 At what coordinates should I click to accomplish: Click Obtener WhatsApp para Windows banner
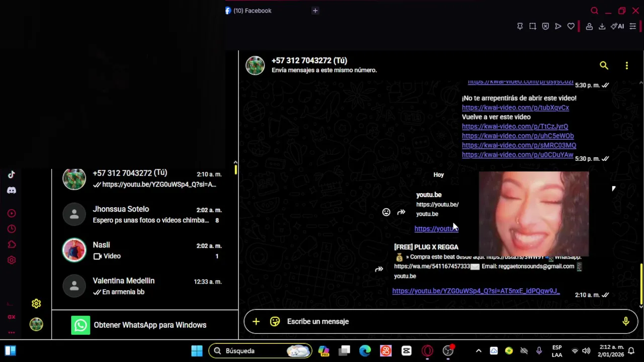point(145,325)
